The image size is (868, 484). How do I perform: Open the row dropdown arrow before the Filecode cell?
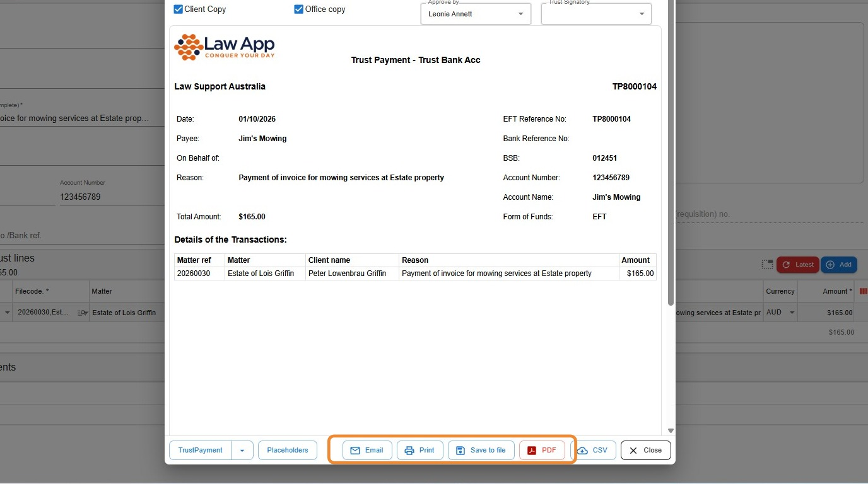point(7,313)
